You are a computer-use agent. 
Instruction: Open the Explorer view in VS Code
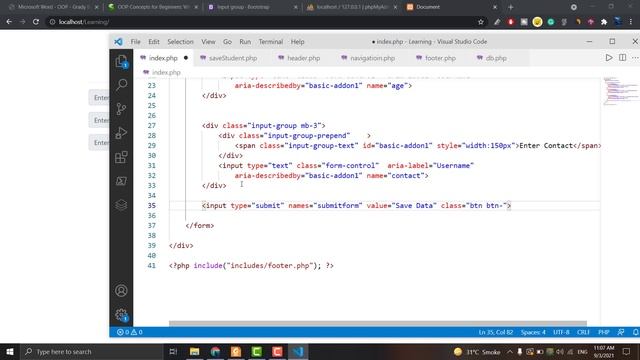tap(121, 62)
